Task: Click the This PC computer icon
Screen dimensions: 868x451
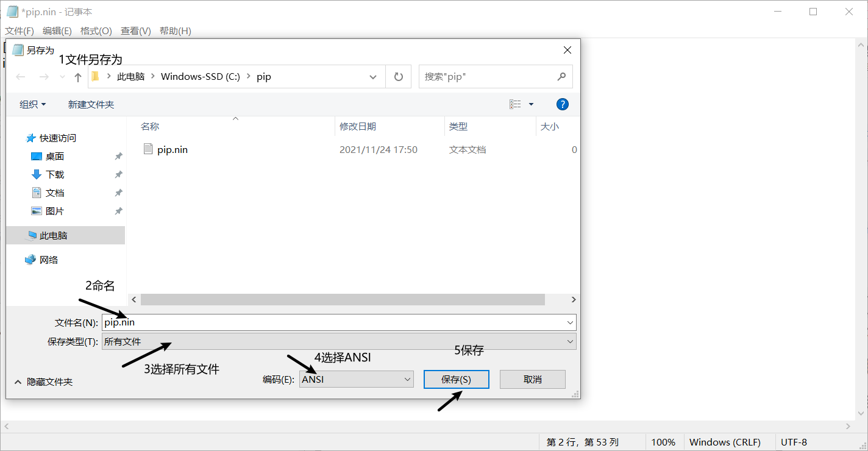Action: 32,235
